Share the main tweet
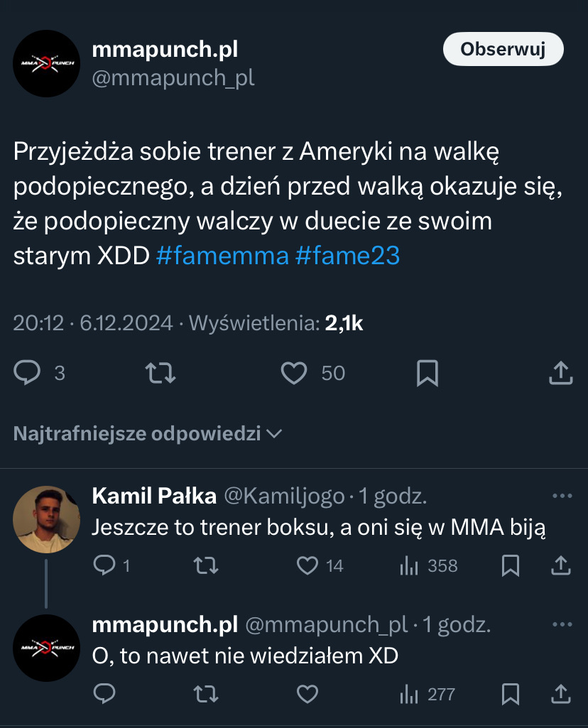Viewport: 588px width, 728px height. [x=560, y=373]
